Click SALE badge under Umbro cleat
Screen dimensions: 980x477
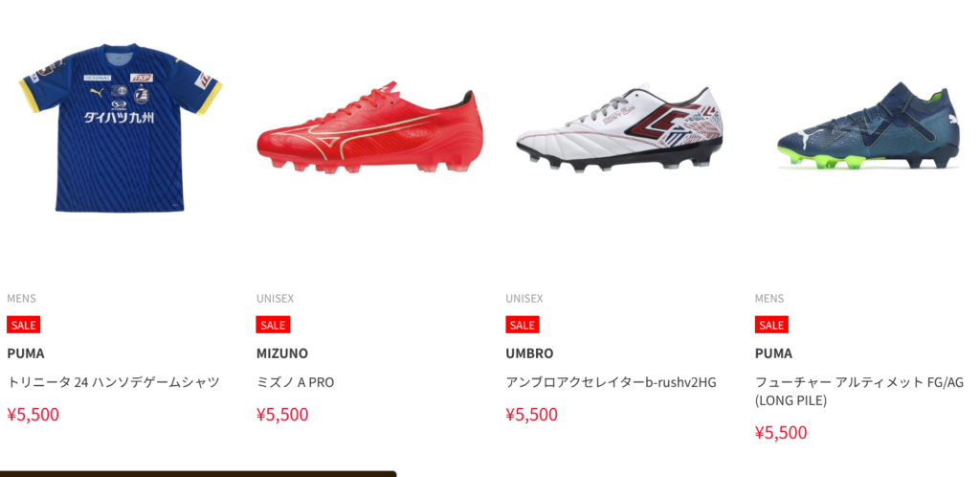pyautogui.click(x=523, y=325)
